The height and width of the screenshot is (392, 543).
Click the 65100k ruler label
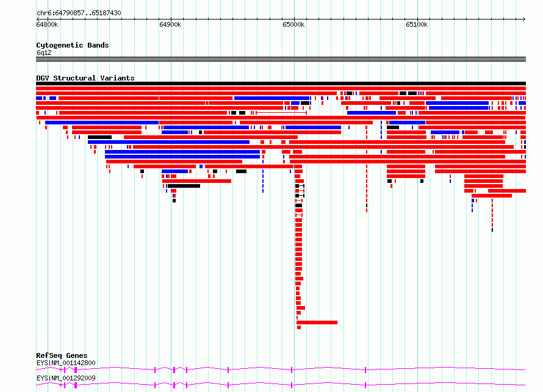pos(417,24)
